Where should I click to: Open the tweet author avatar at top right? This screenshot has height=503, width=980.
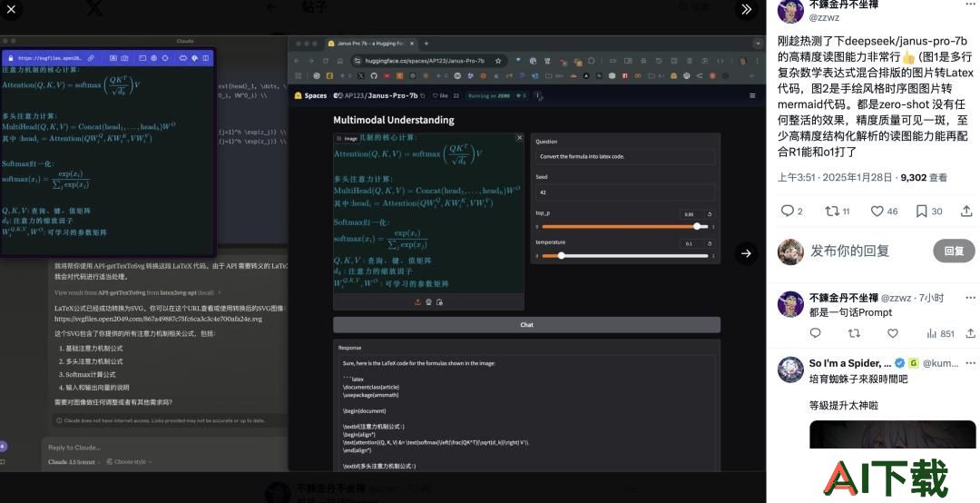click(x=790, y=11)
